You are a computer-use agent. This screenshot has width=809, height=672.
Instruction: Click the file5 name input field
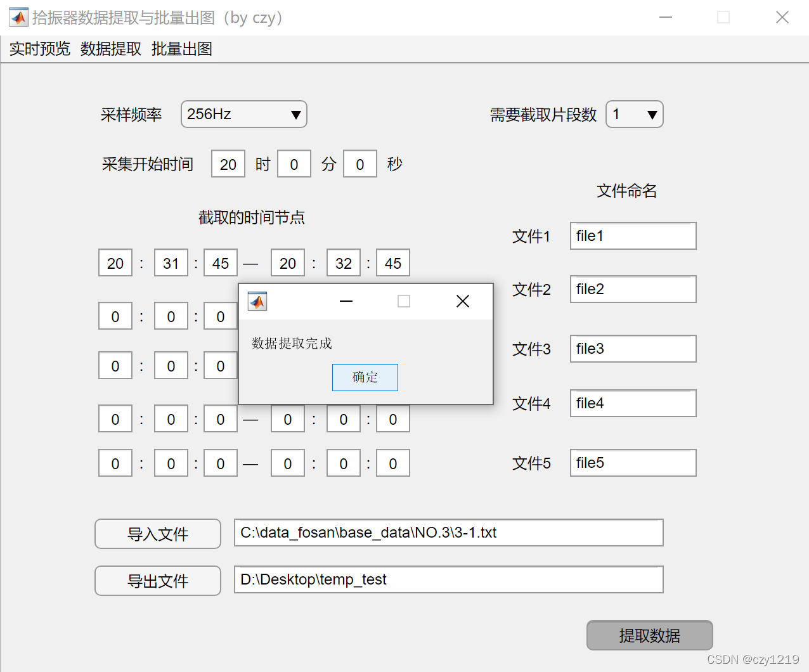pos(633,463)
